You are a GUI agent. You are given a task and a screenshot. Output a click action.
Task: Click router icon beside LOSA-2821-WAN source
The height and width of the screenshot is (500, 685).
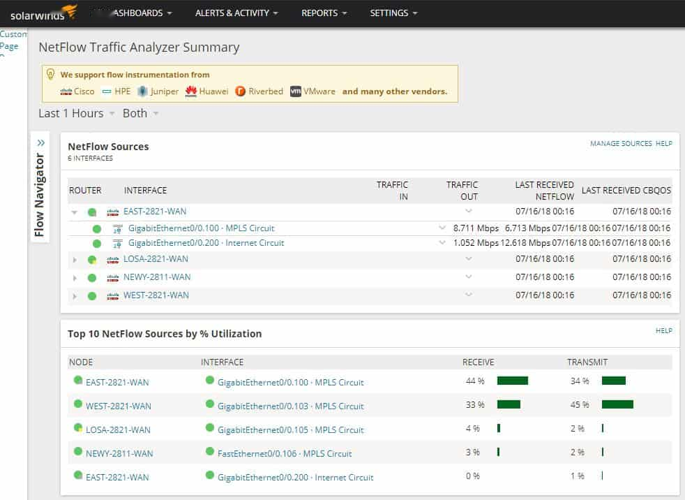coord(113,260)
